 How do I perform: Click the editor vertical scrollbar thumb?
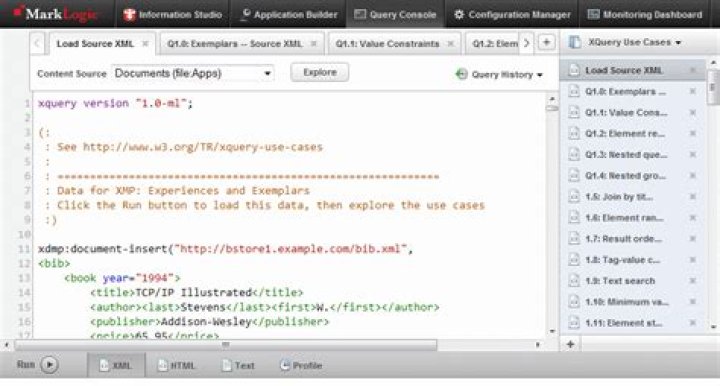[552, 109]
